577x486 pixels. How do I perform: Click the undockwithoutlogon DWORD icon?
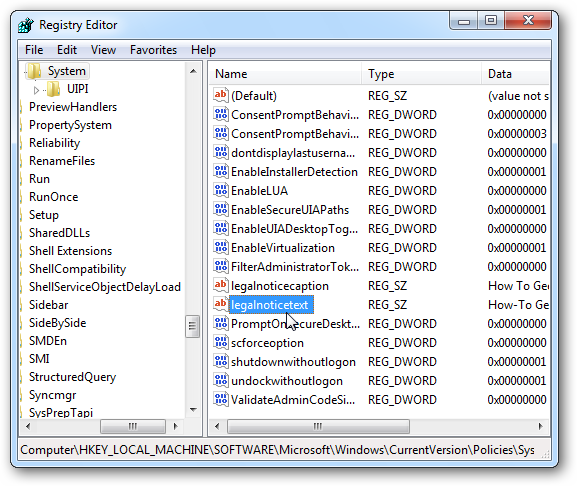point(220,381)
